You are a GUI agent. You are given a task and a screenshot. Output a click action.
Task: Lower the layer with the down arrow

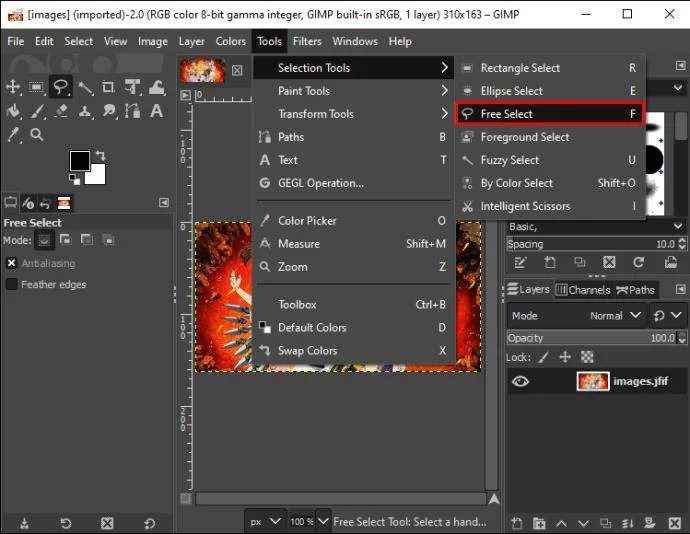pos(584,523)
